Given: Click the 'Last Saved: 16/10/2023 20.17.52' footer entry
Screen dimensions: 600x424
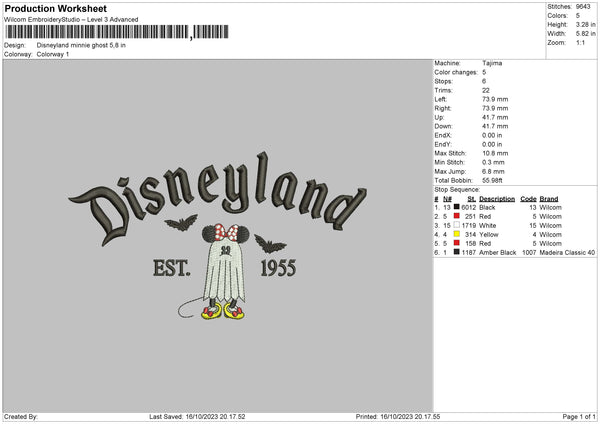Looking at the screenshot, I should pos(197,416).
